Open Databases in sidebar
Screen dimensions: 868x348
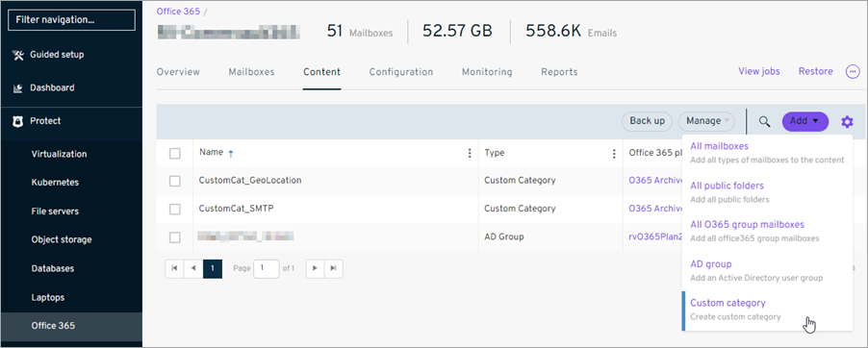(x=53, y=269)
